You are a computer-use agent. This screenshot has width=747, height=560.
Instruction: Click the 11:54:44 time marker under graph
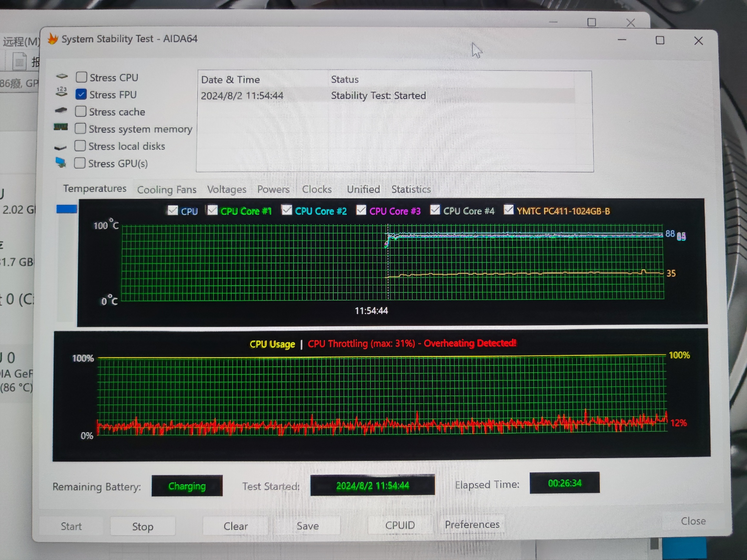coord(371,310)
